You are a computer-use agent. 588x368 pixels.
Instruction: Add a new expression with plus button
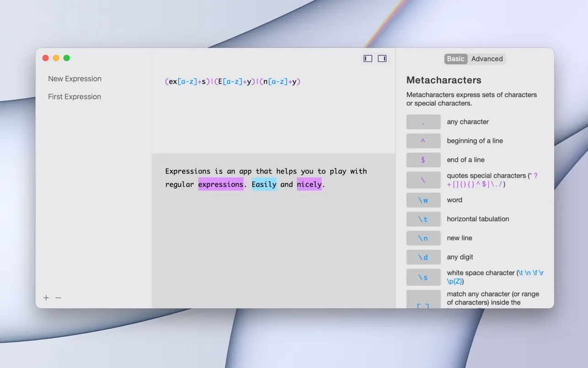46,298
